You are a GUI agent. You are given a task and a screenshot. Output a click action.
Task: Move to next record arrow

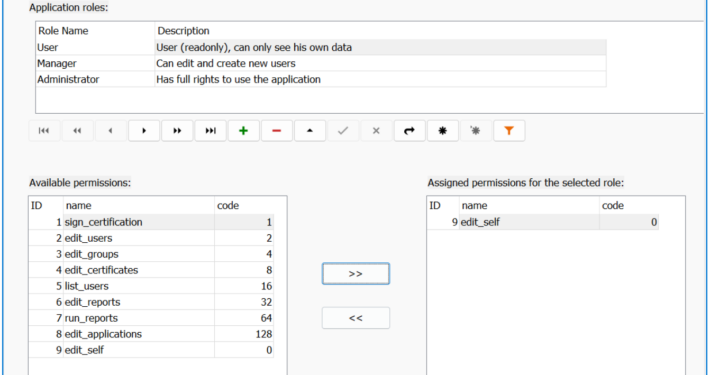coord(144,131)
